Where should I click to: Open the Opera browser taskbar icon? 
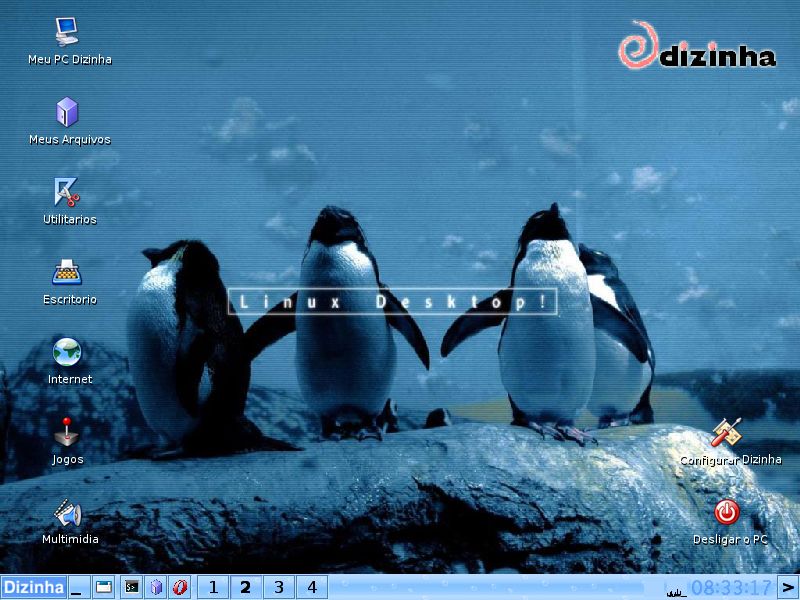tap(181, 587)
